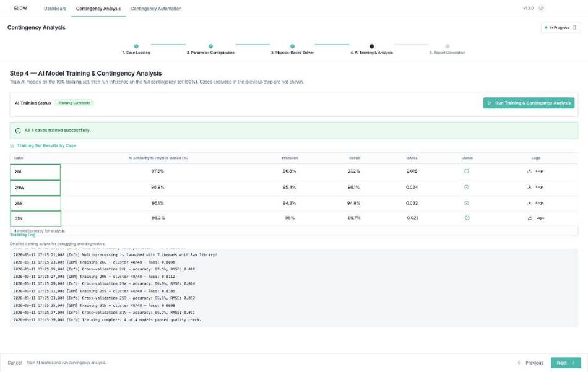Image resolution: width=588 pixels, height=372 pixels.
Task: Click the final Training complete log line
Action: point(107,320)
